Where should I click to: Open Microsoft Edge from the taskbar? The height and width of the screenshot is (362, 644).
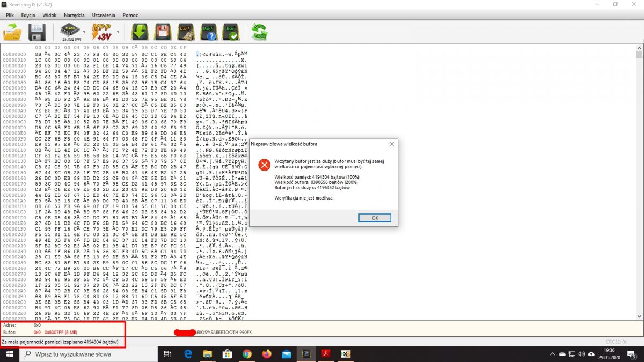(188, 354)
